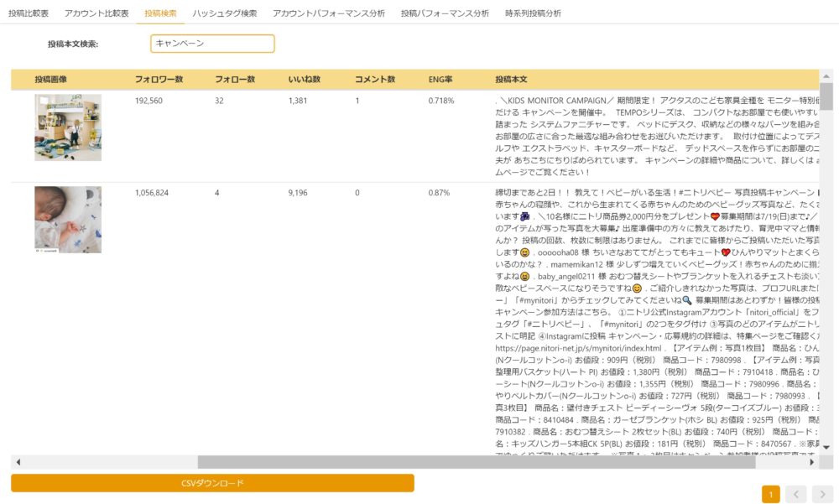Select page 1 pagination button

coord(771,495)
